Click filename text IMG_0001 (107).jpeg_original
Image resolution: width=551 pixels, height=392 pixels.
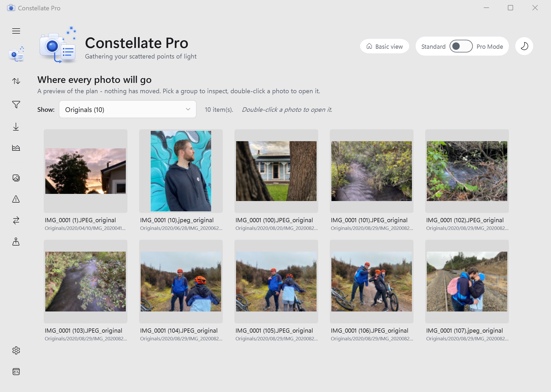click(x=464, y=331)
